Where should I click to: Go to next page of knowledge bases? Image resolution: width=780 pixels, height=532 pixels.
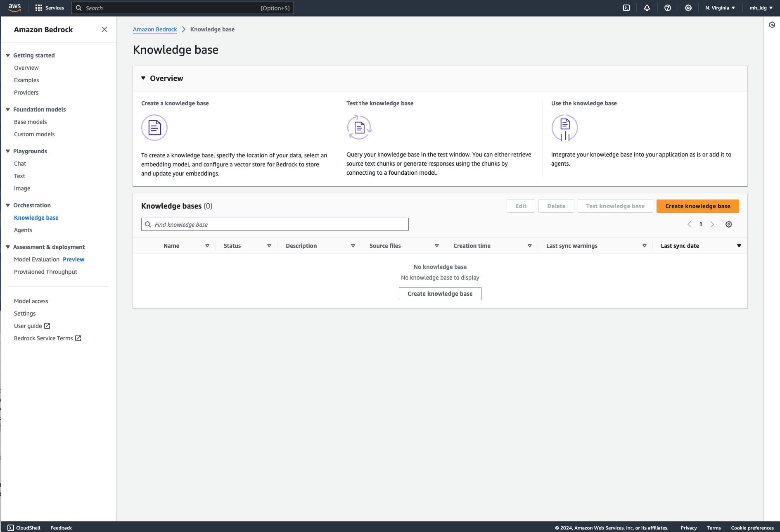[712, 224]
